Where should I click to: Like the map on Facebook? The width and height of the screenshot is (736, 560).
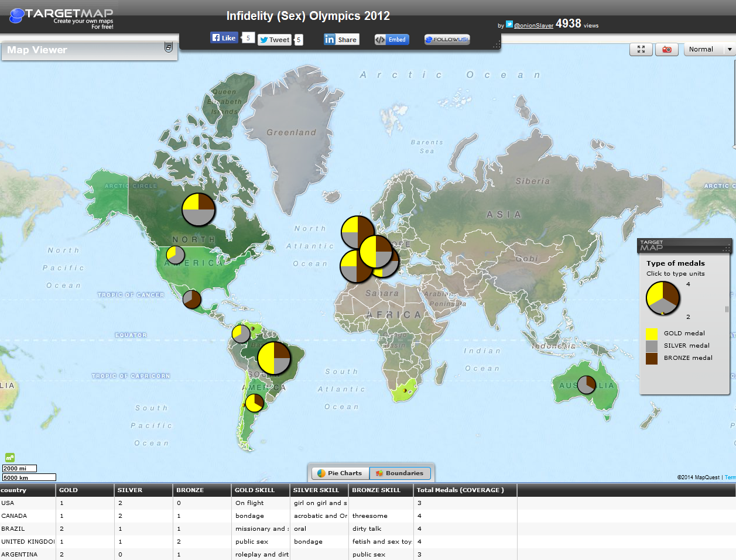point(224,38)
